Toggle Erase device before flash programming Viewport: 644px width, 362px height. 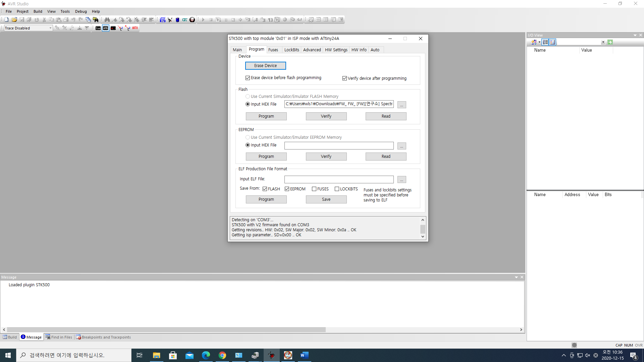(x=248, y=78)
